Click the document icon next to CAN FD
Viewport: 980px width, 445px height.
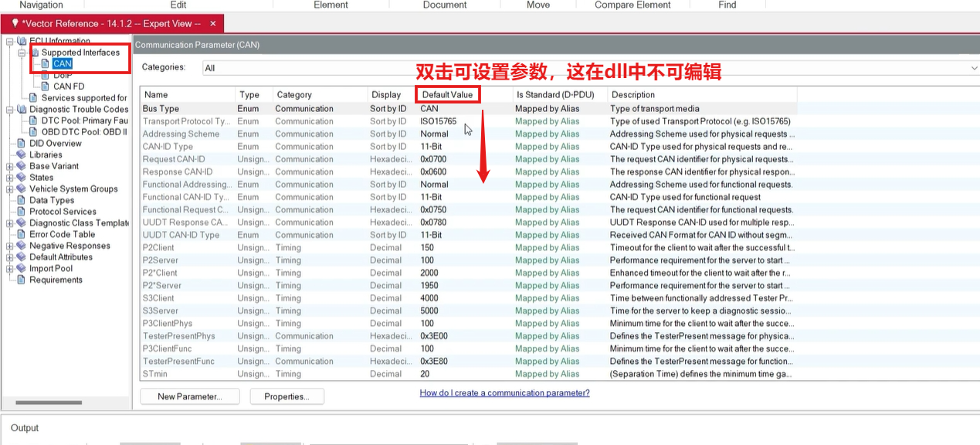[46, 87]
